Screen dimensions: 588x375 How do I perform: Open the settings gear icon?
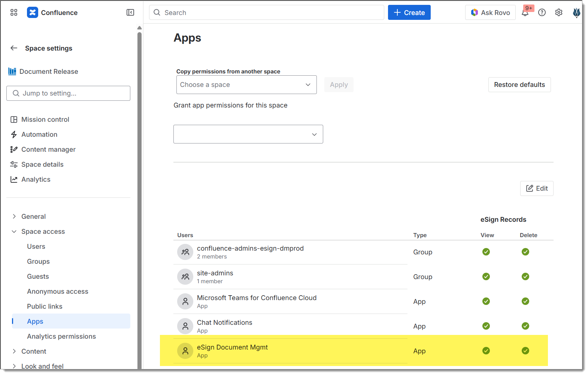(558, 12)
